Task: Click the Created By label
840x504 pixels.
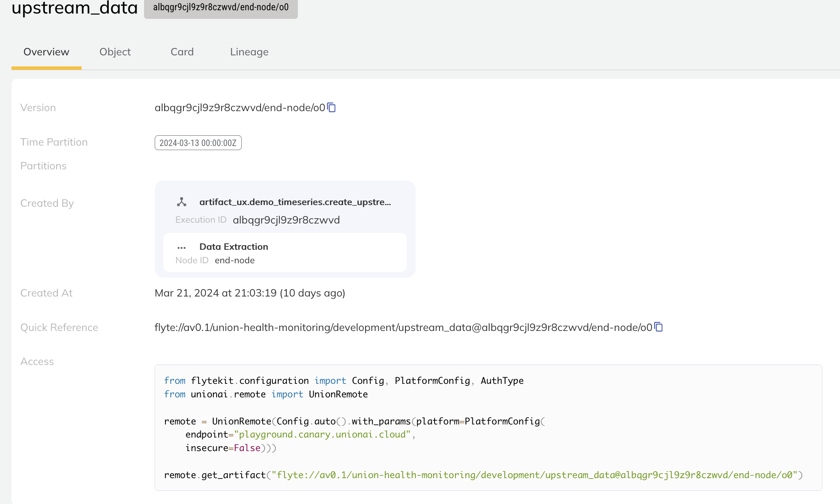Action: click(x=47, y=203)
